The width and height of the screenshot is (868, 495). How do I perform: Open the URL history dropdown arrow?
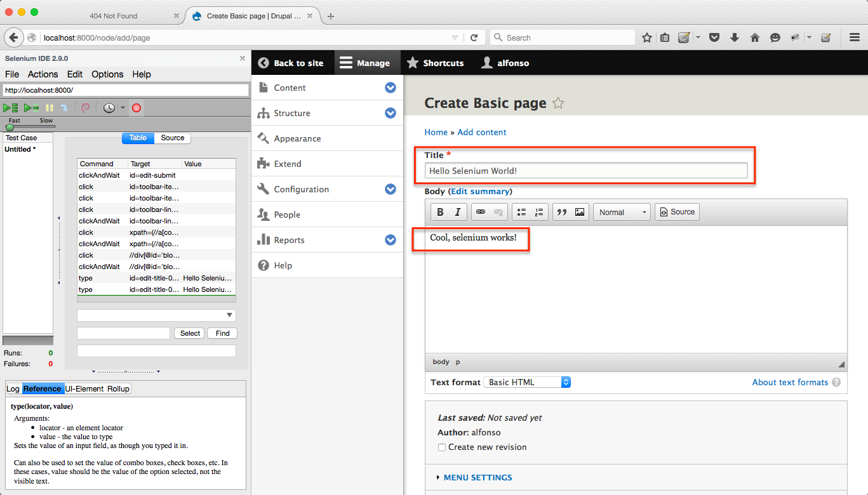[x=455, y=38]
